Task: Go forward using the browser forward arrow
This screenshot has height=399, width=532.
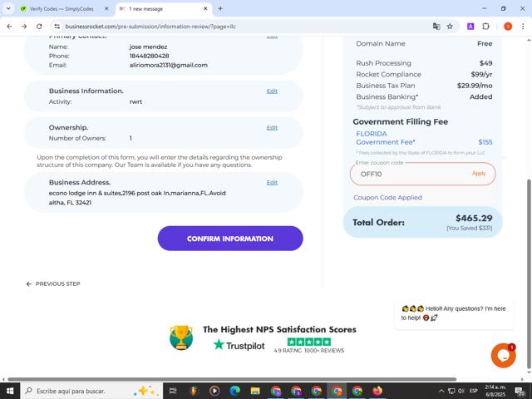Action: [x=24, y=27]
